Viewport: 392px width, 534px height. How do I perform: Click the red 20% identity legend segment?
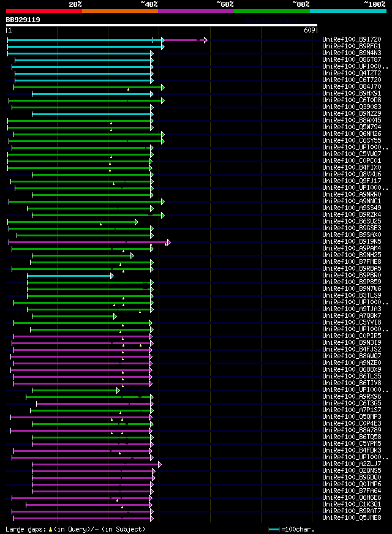[x=44, y=11]
